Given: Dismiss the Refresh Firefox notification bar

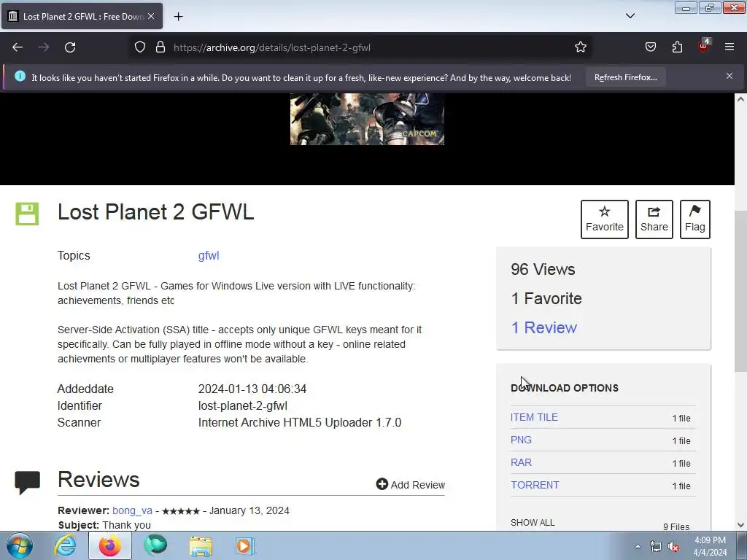Looking at the screenshot, I should click(x=729, y=76).
